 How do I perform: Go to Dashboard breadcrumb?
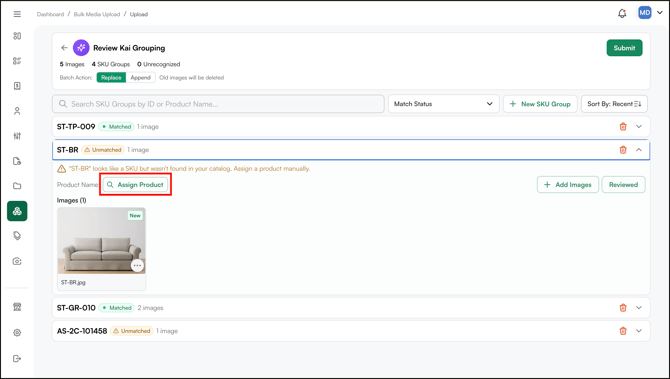50,14
